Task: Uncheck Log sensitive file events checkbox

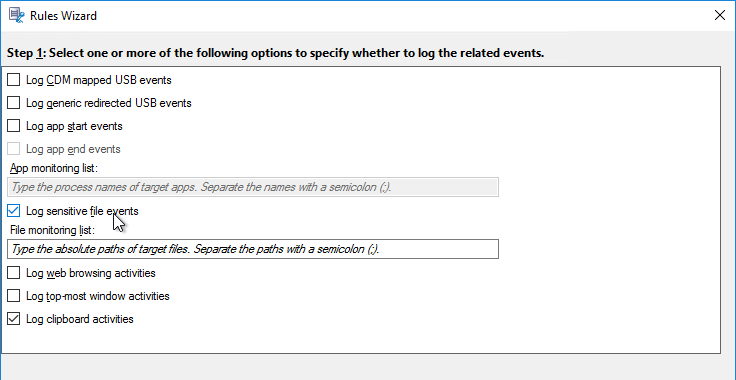Action: pyautogui.click(x=14, y=211)
